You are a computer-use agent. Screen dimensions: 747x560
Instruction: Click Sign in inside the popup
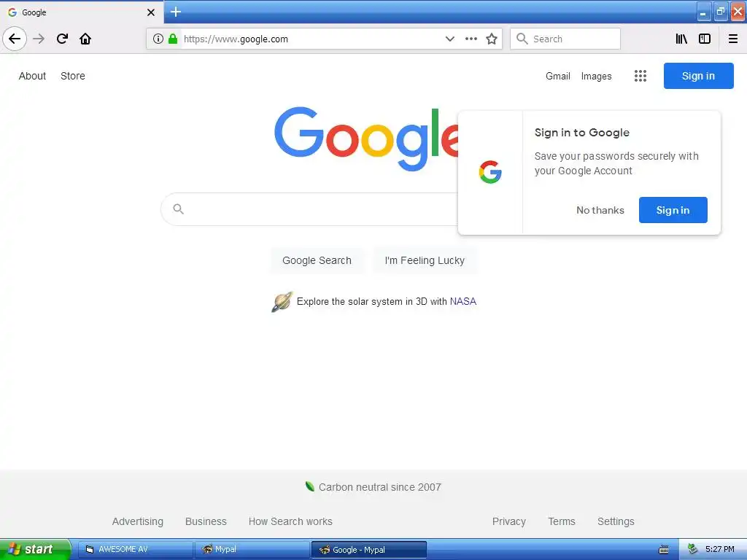click(x=673, y=210)
